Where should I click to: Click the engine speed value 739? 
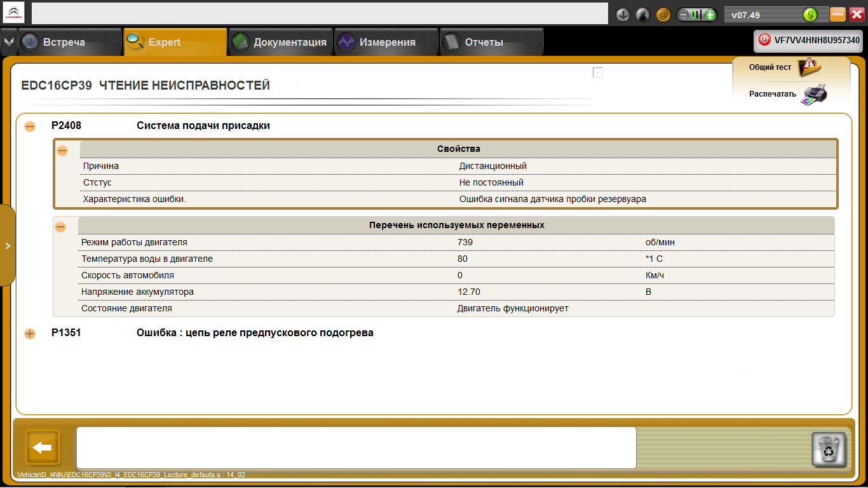coord(465,242)
